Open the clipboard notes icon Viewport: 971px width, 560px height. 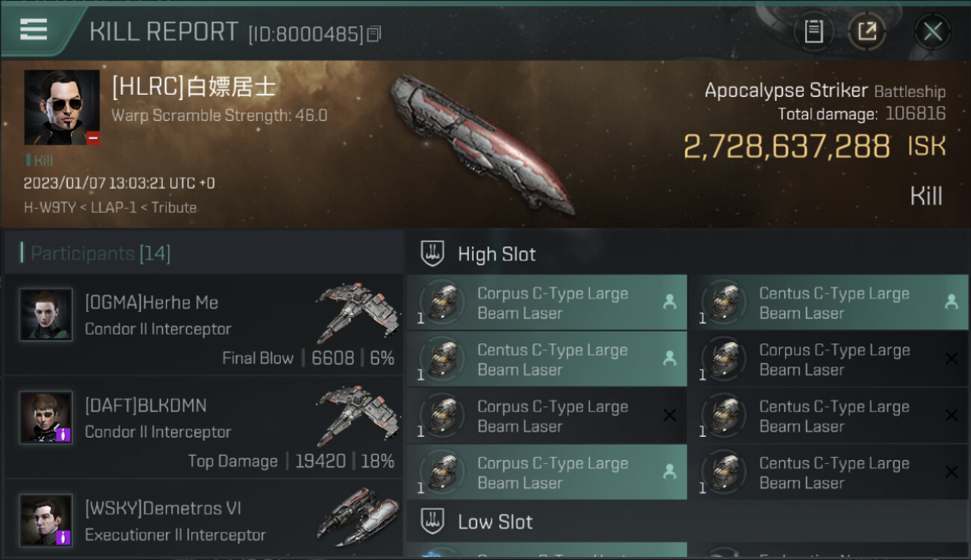point(813,31)
